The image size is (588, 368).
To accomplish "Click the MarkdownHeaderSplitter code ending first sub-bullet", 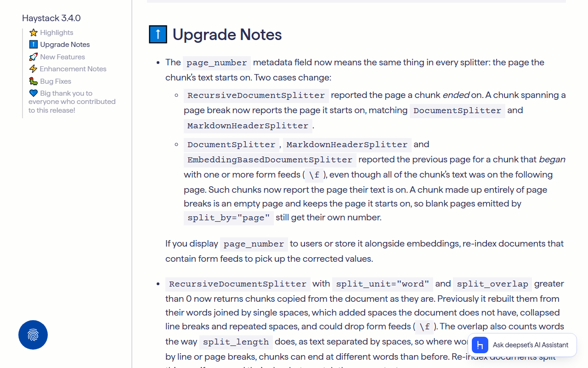I will (x=248, y=126).
